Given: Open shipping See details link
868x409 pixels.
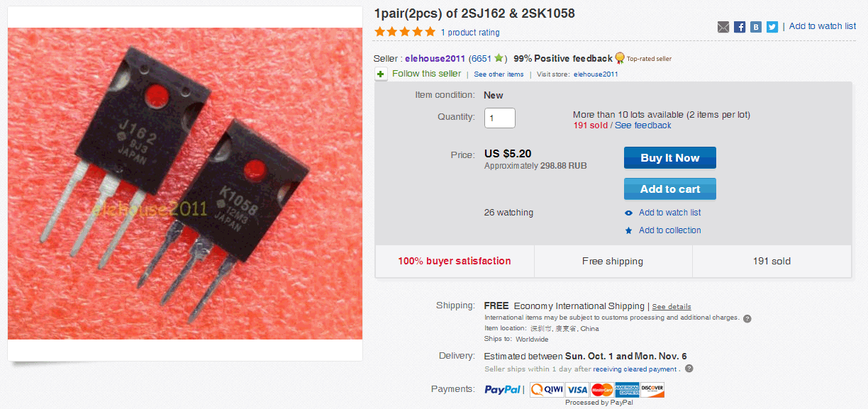Looking at the screenshot, I should click(x=672, y=307).
